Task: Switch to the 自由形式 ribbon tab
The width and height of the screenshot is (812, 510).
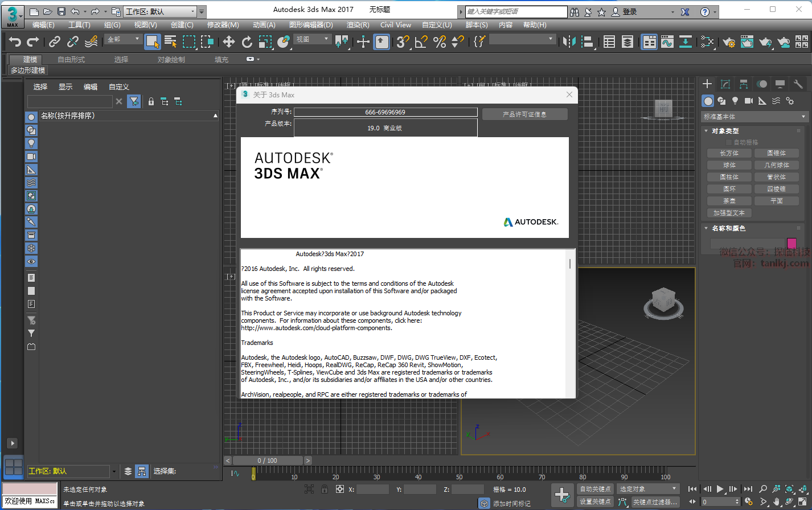Action: 71,59
